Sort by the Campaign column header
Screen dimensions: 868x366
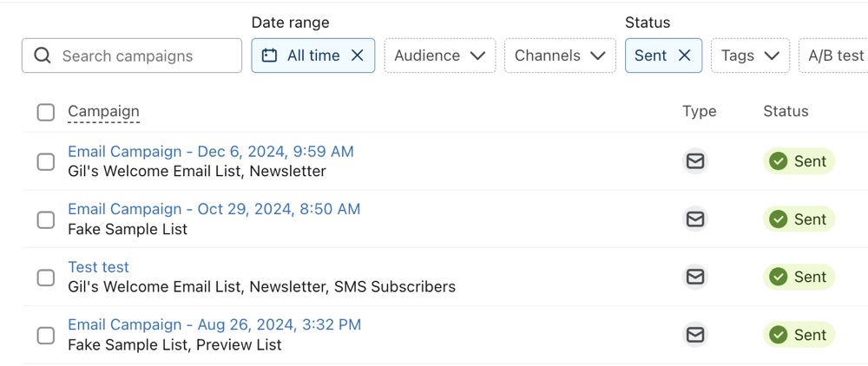coord(103,111)
